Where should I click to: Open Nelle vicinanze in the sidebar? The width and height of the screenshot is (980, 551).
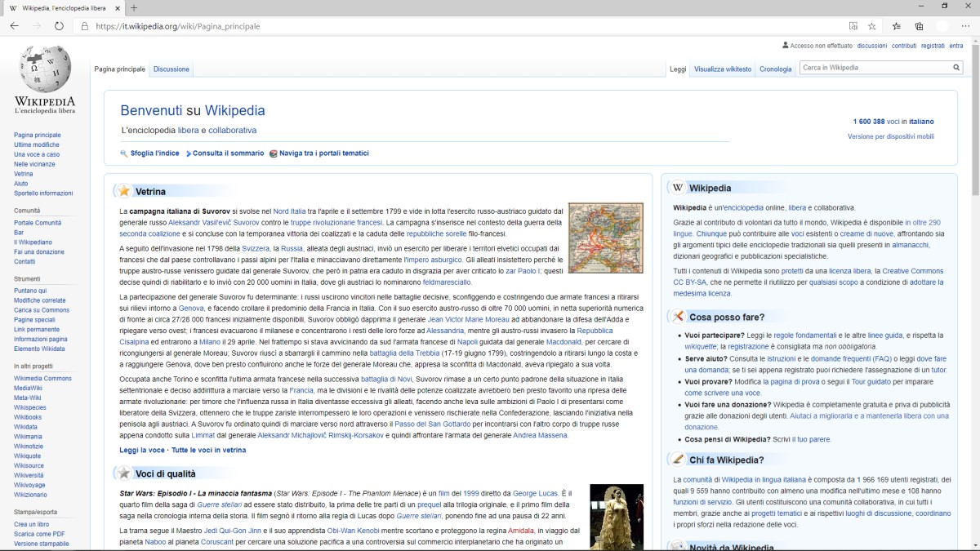pyautogui.click(x=34, y=164)
